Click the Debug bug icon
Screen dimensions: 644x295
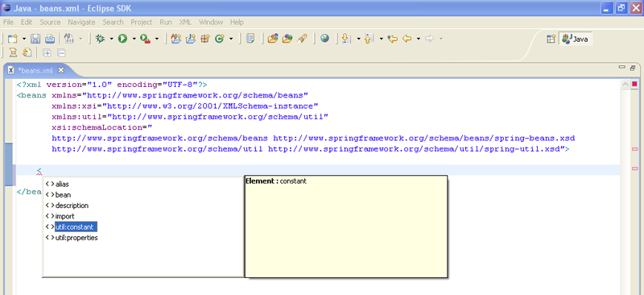100,39
